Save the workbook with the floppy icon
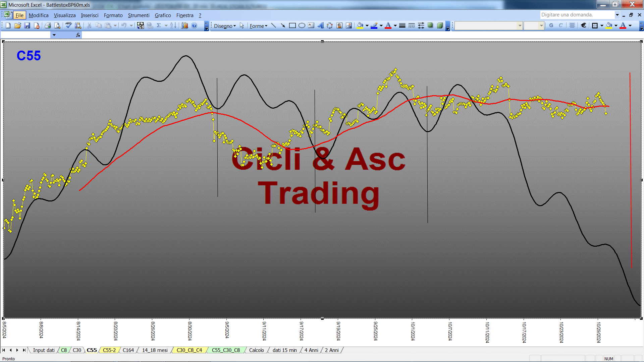 click(x=27, y=25)
